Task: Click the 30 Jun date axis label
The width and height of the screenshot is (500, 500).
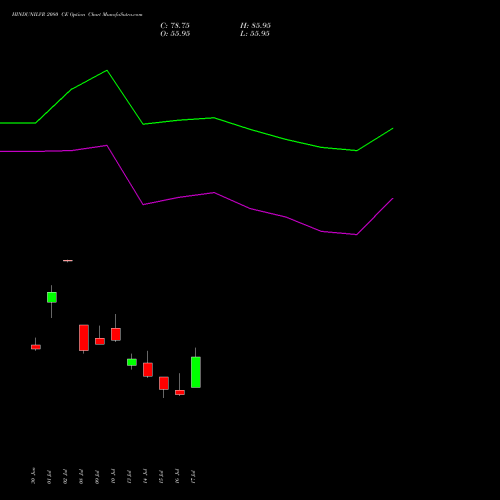Action: [33, 476]
